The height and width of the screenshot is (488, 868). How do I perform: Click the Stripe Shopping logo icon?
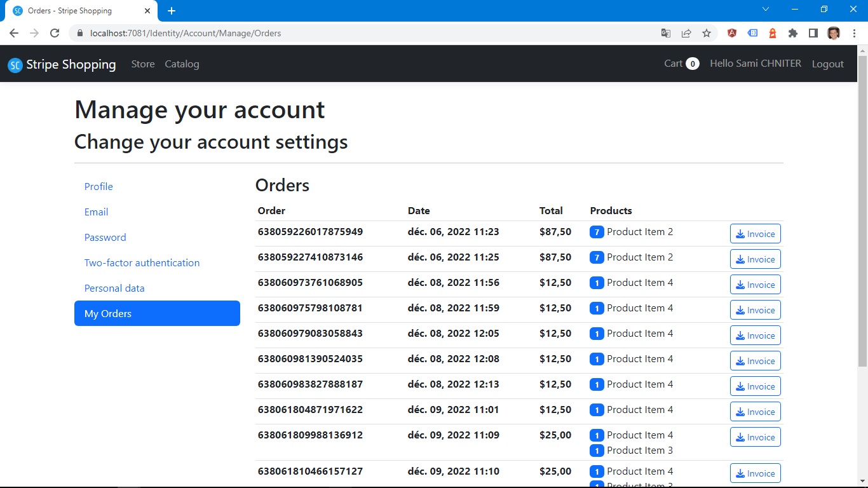[15, 65]
